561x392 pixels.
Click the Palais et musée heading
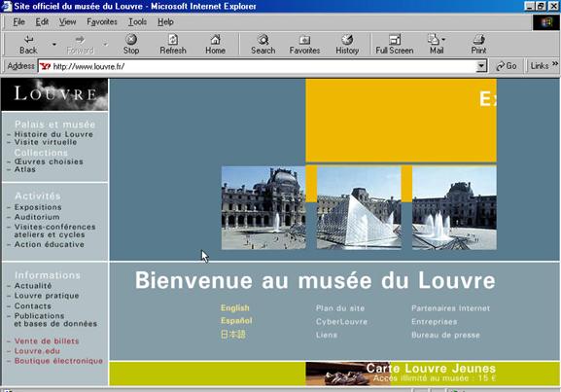54,125
